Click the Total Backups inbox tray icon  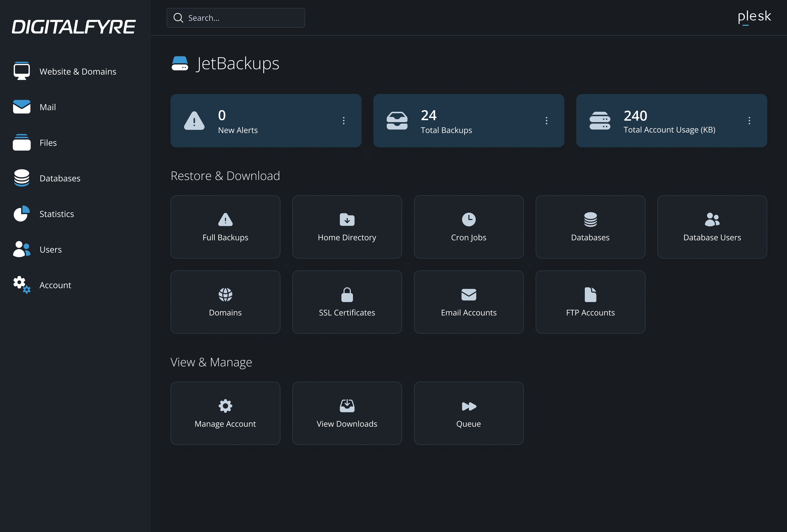tap(397, 121)
